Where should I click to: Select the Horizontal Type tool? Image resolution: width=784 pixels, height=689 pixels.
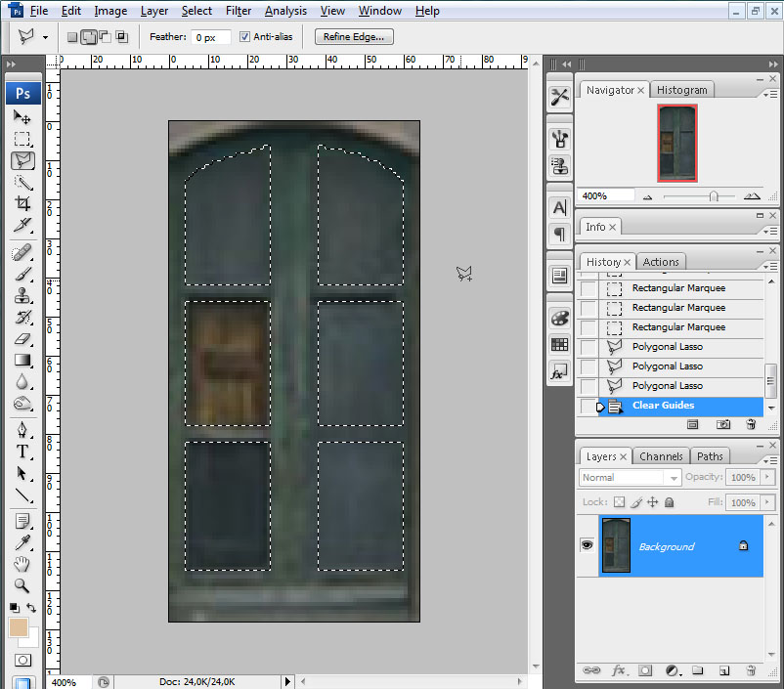tap(22, 452)
